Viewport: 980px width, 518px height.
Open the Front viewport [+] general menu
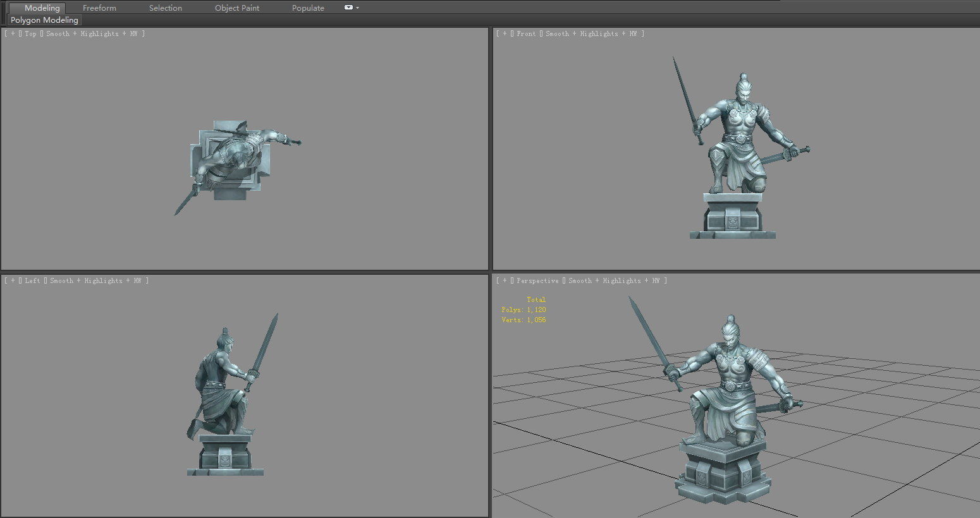click(505, 33)
